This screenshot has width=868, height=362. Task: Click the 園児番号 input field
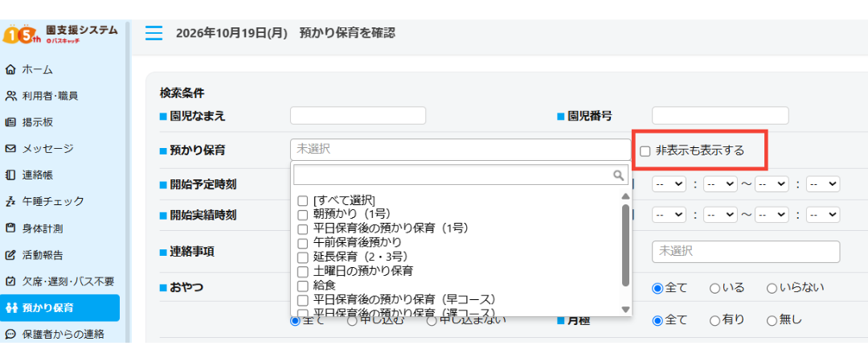click(x=720, y=116)
